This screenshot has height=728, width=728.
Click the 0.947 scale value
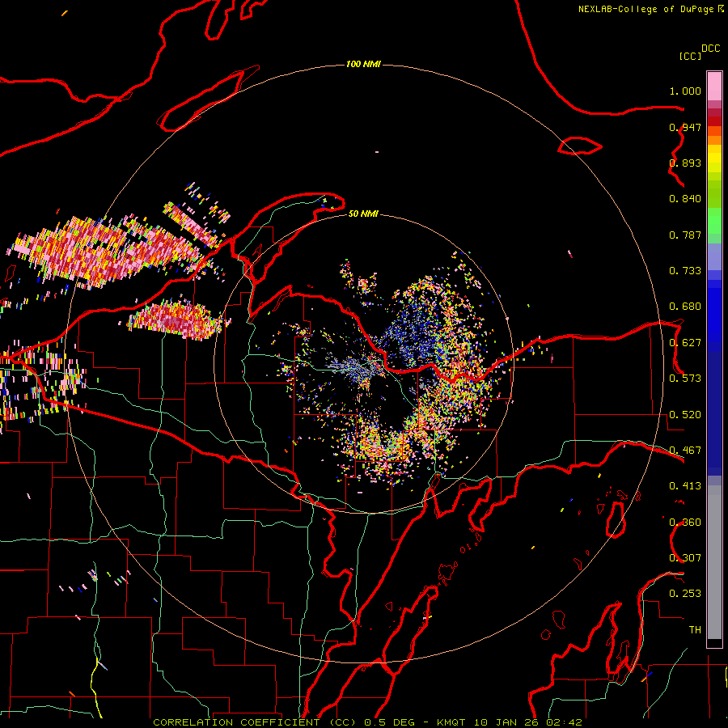coord(685,127)
